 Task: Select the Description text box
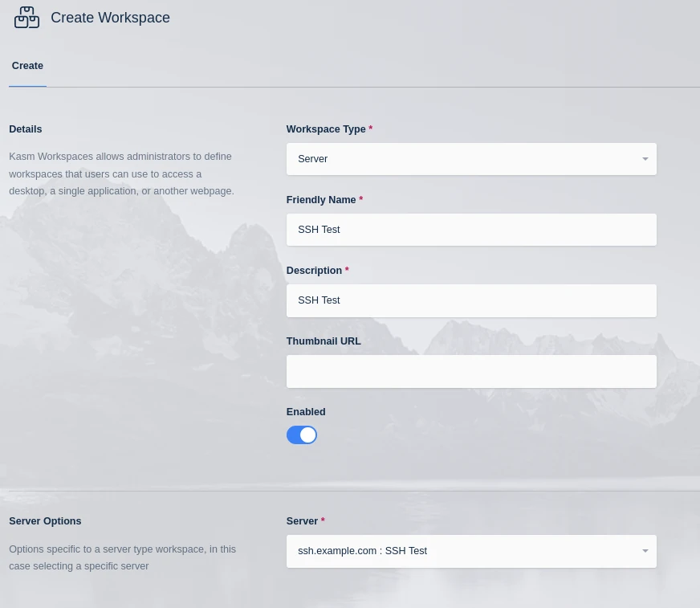point(471,300)
